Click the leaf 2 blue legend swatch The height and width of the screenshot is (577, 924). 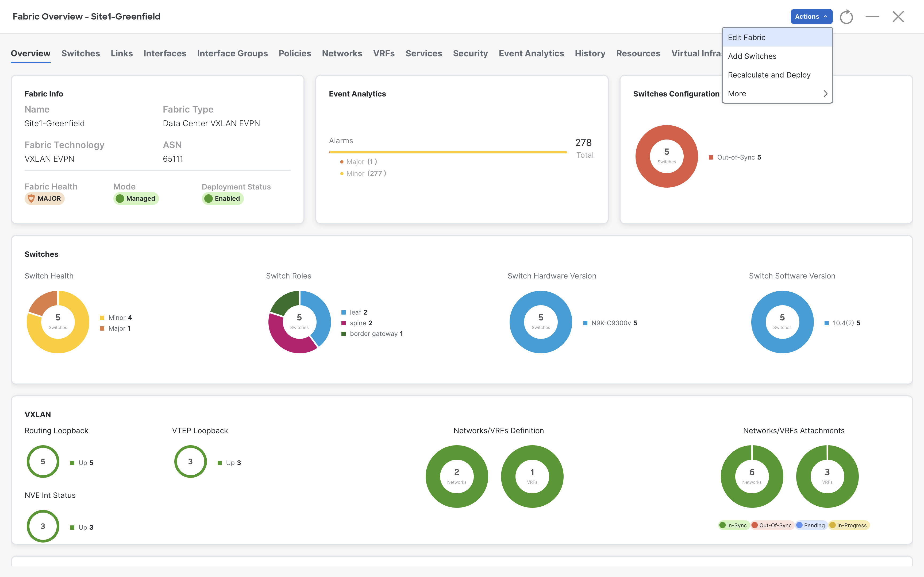[x=344, y=312]
